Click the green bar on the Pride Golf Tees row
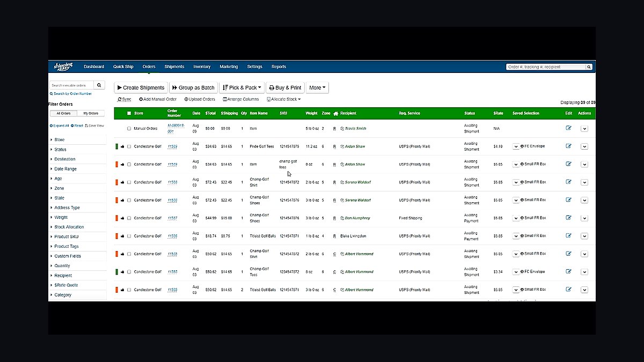Screen dimensions: 644x362 (116, 146)
